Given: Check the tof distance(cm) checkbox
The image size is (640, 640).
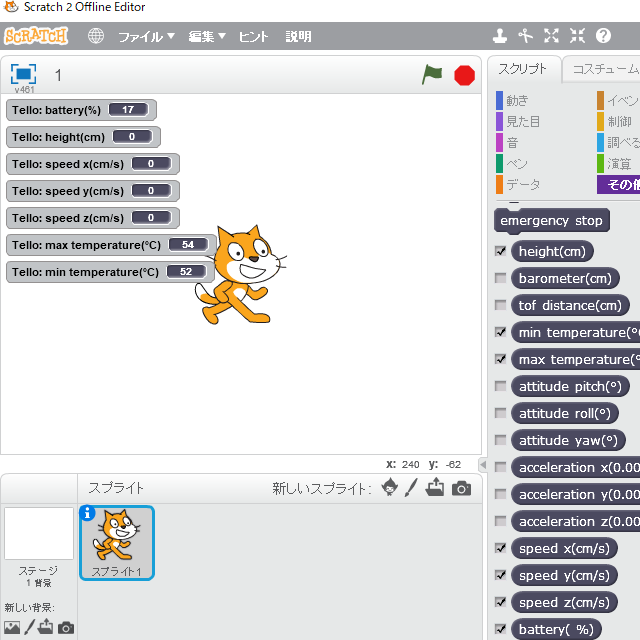Looking at the screenshot, I should pos(500,305).
